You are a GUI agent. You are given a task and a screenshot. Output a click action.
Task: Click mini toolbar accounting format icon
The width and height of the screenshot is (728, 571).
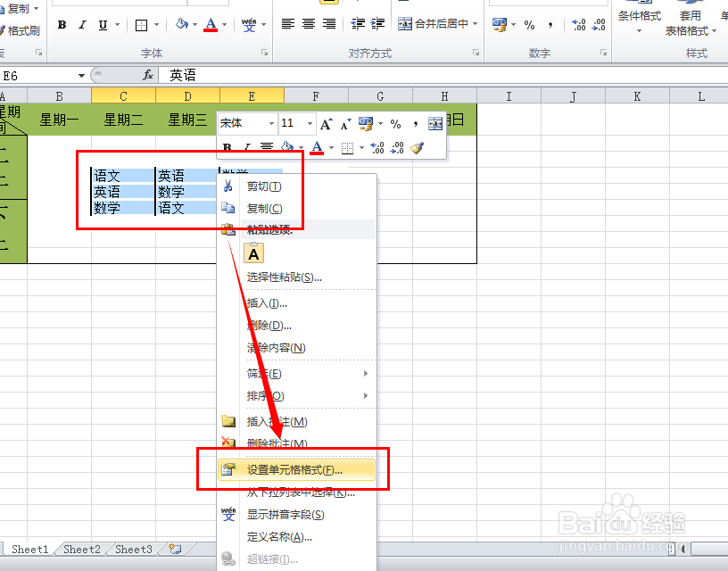coord(366,124)
